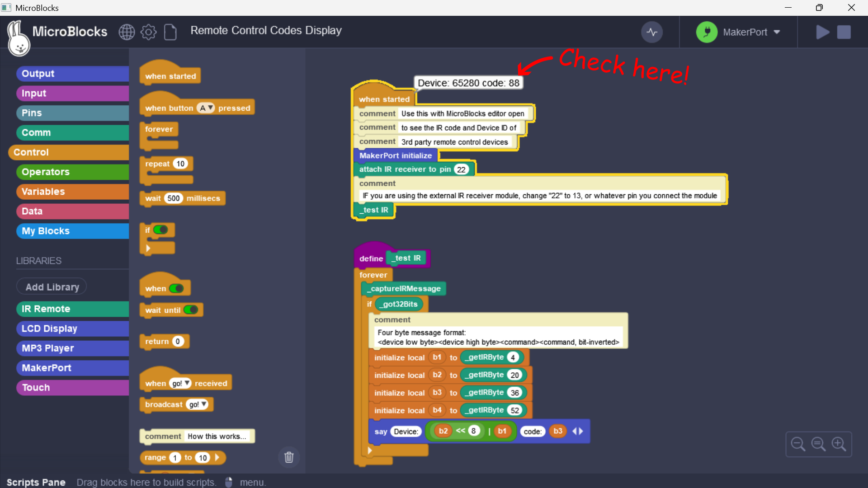Click the 'Device: 65280 code: 88' say bubble
This screenshot has height=488, width=868.
pos(468,83)
